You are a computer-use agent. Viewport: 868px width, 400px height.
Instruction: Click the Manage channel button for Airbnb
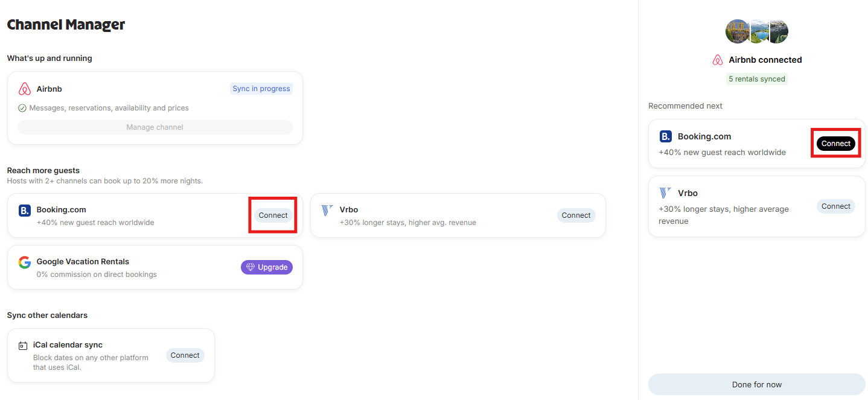[155, 127]
